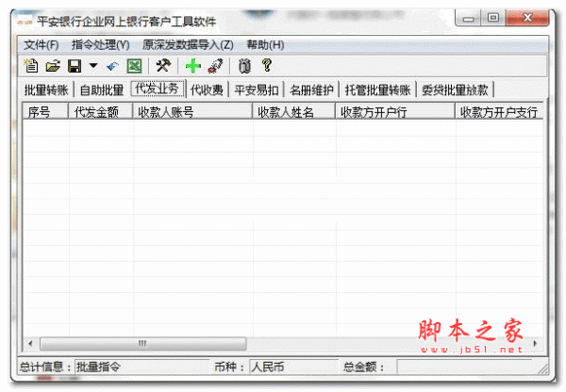Click the horizontal scrollbar right arrow

coord(535,343)
